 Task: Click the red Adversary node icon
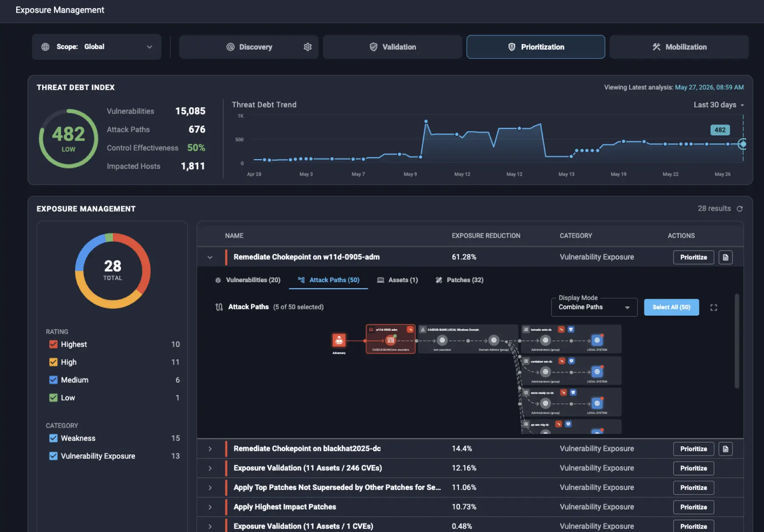pyautogui.click(x=339, y=340)
